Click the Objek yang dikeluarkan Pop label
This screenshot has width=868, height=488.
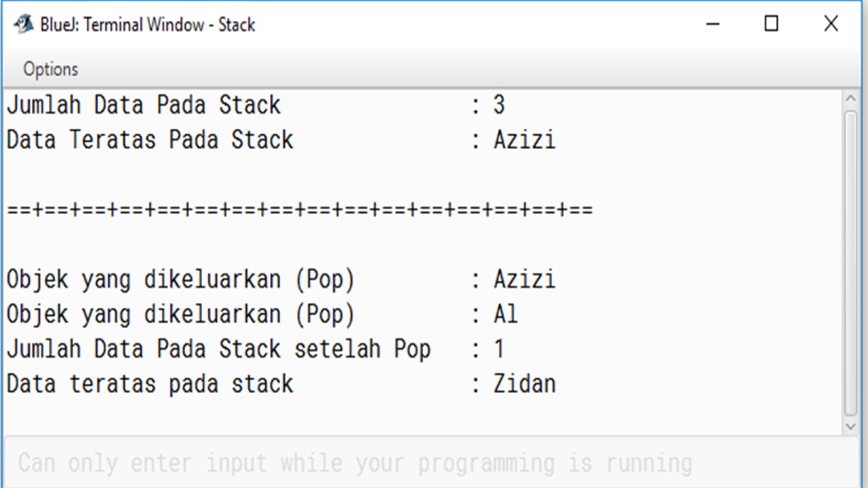pyautogui.click(x=180, y=279)
